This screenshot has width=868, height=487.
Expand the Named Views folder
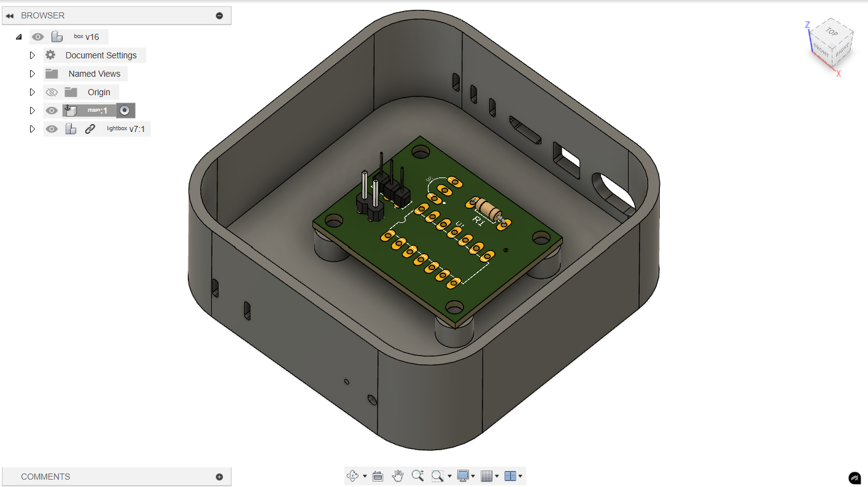tap(33, 74)
